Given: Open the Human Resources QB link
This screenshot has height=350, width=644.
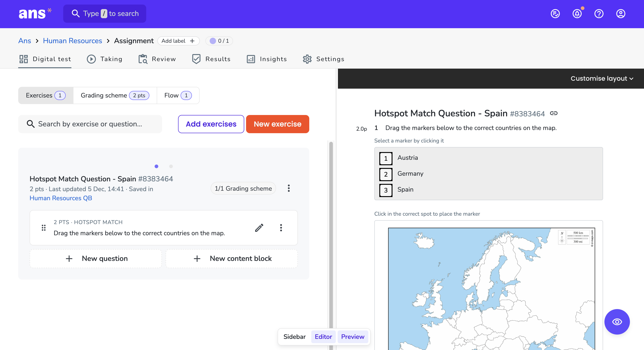Looking at the screenshot, I should (61, 198).
